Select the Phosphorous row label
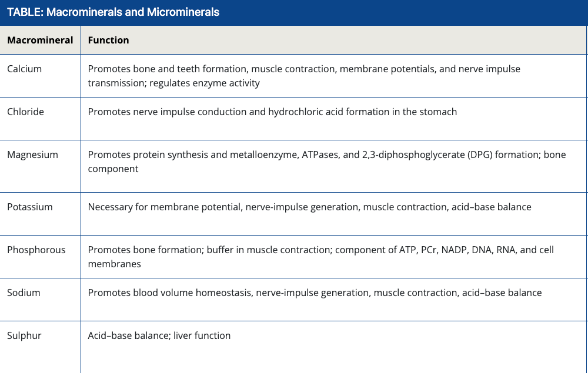Viewport: 588px width, 373px height. click(x=36, y=250)
